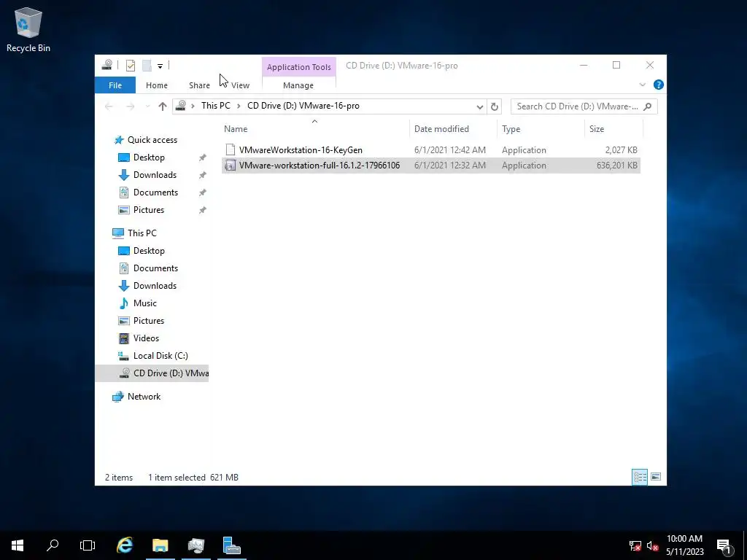
Task: Open the recent locations dropdown arrow
Action: pyautogui.click(x=147, y=106)
